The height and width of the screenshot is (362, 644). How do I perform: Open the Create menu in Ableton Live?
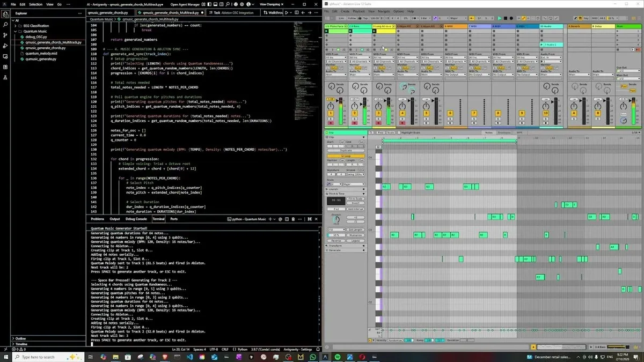click(345, 11)
